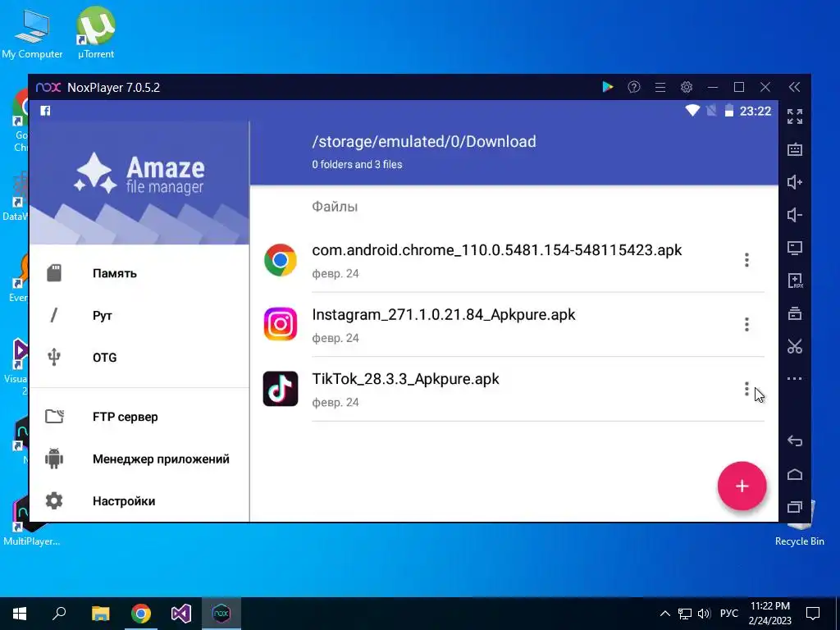
Task: Go back with Android back arrow
Action: [794, 441]
